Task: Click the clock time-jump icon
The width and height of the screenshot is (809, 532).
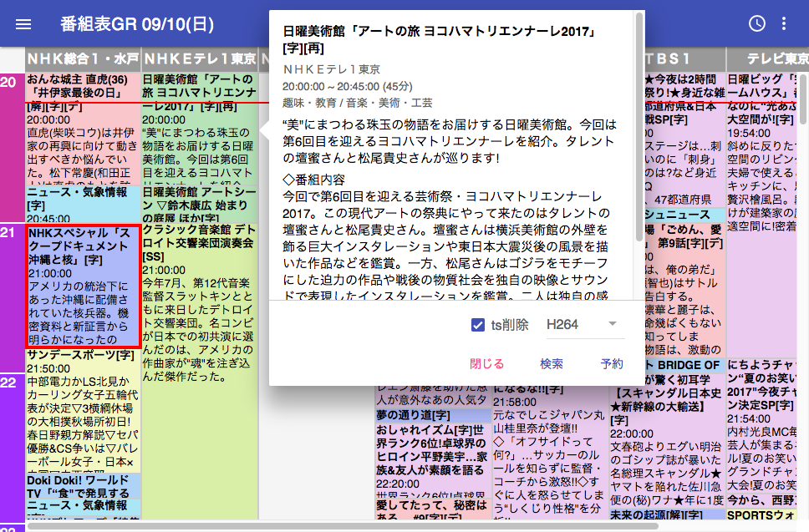Action: (757, 23)
